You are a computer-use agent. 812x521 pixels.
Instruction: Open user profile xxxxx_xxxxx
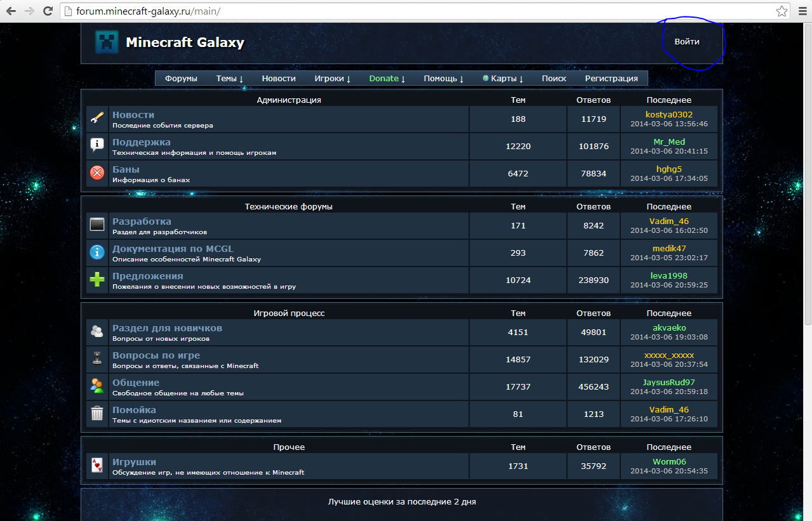pyautogui.click(x=669, y=355)
